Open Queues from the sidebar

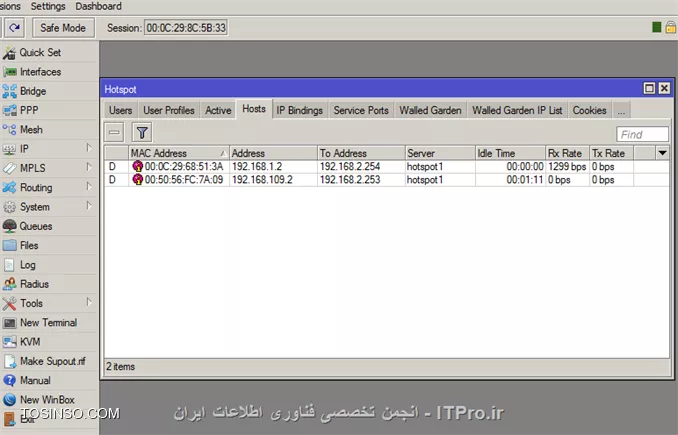click(36, 226)
